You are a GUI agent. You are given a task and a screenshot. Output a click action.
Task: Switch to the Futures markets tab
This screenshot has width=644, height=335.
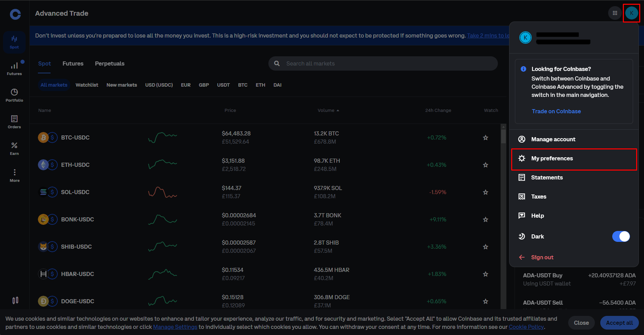(x=73, y=63)
